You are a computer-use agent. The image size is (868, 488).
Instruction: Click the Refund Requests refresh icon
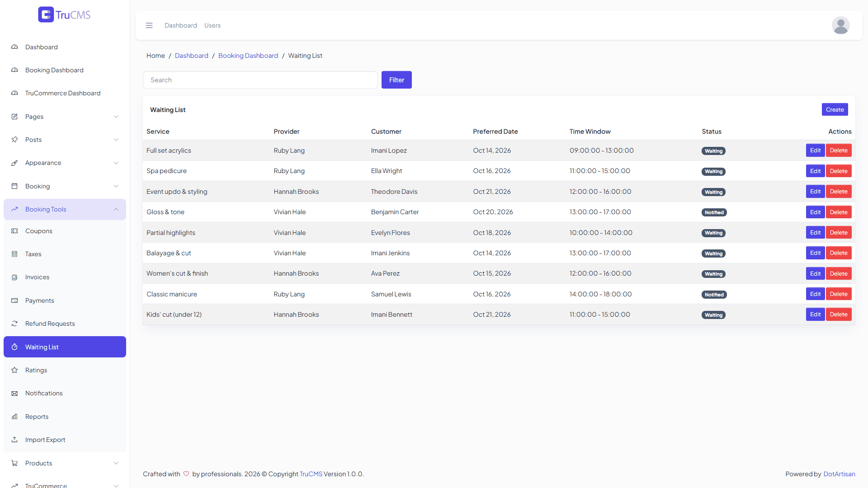[14, 324]
